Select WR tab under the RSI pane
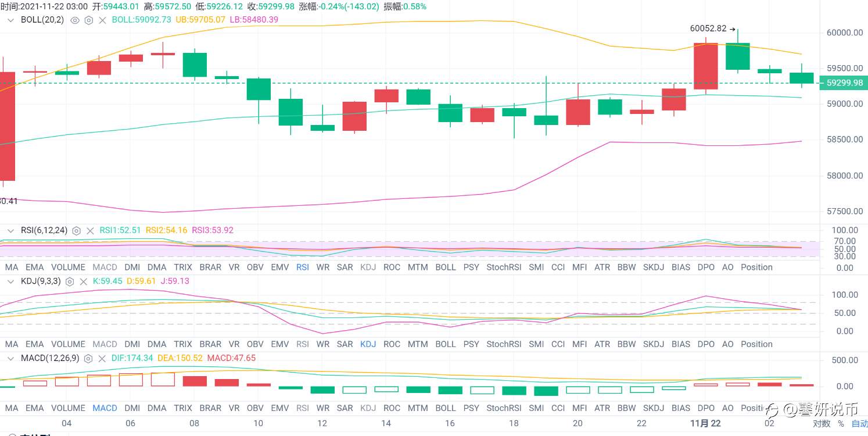 tap(323, 267)
